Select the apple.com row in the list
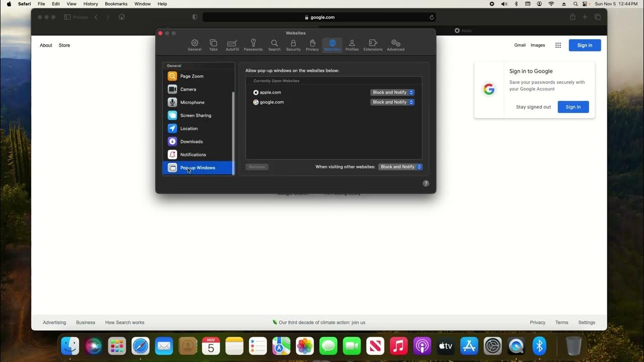Image resolution: width=644 pixels, height=362 pixels. tap(334, 93)
